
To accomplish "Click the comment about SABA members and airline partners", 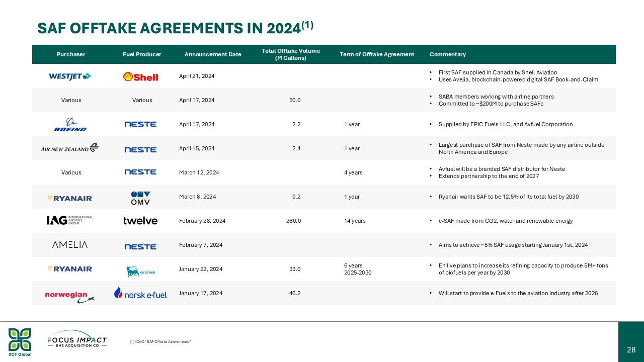I will pyautogui.click(x=496, y=97).
